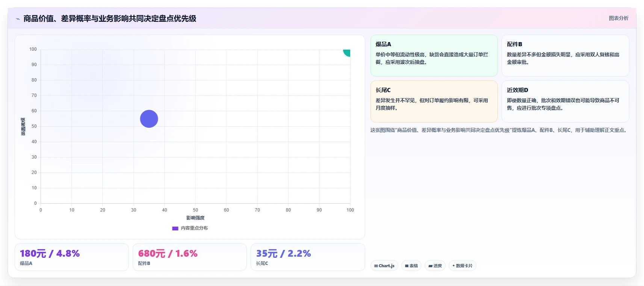Select the 表格 tag
This screenshot has width=644, height=286.
click(x=411, y=266)
